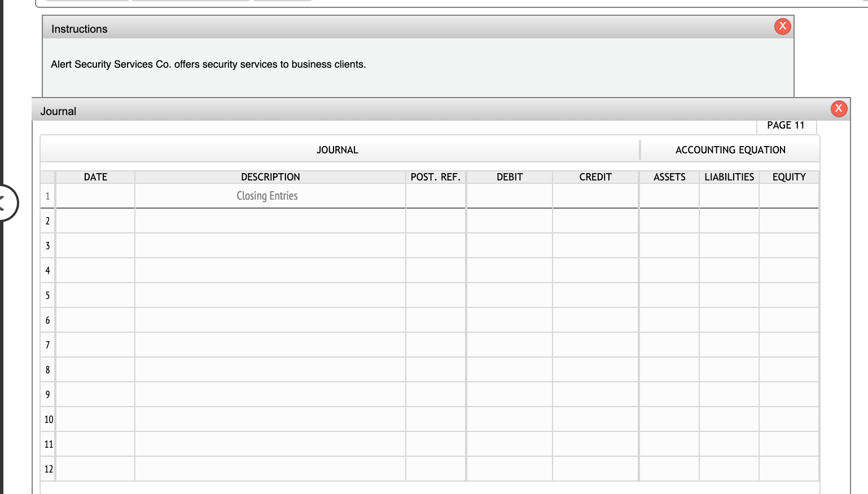This screenshot has height=494, width=868.
Task: Click the DESCRIPTION cell on row 2
Action: coord(270,220)
